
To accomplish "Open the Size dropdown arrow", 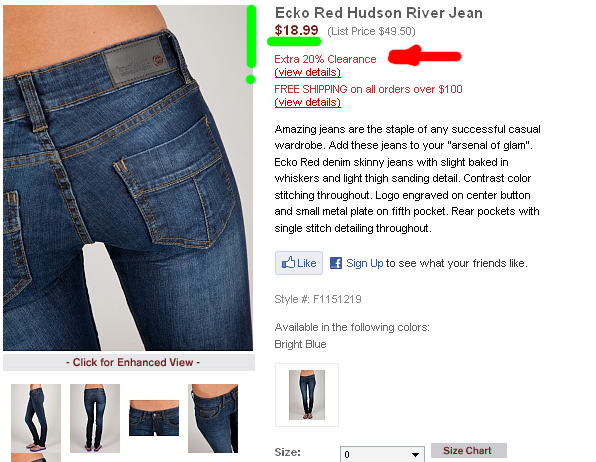I will [x=415, y=454].
